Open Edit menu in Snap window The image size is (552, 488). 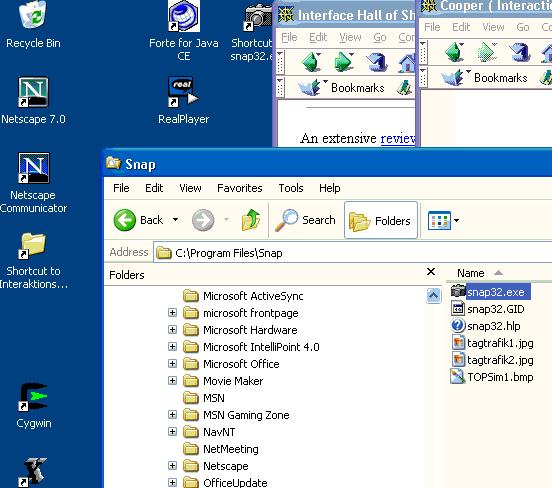(154, 188)
